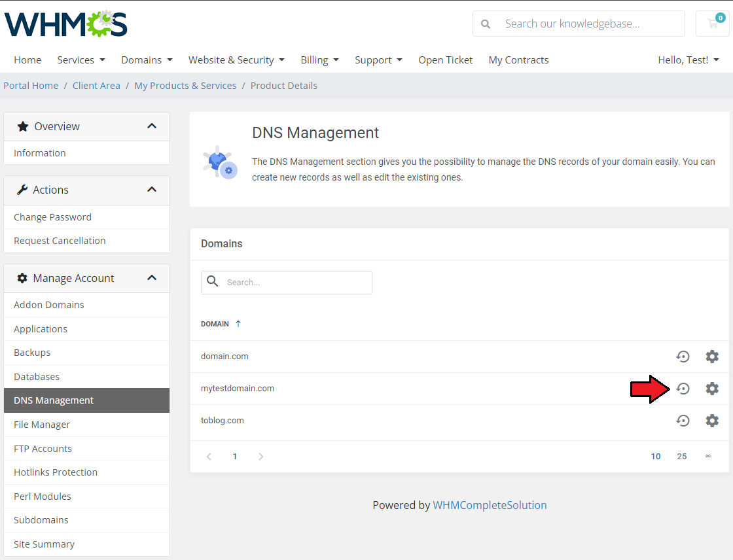This screenshot has width=733, height=560.
Task: Open Subdomains in sidebar
Action: point(86,520)
